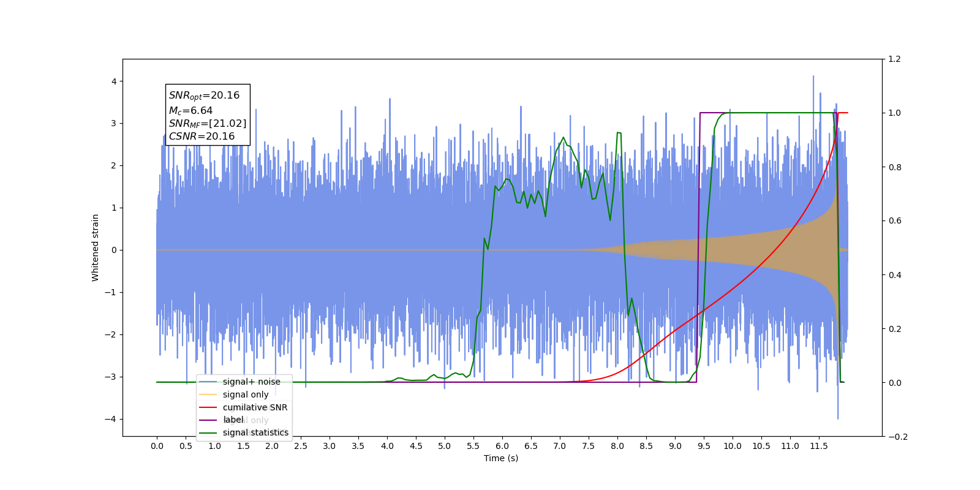Click the red cumilative SNR legend line
The width and height of the screenshot is (980, 490).
point(208,407)
